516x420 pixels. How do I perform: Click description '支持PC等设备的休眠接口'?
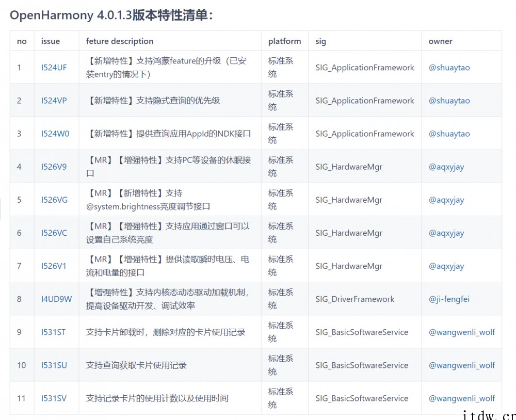(x=169, y=167)
